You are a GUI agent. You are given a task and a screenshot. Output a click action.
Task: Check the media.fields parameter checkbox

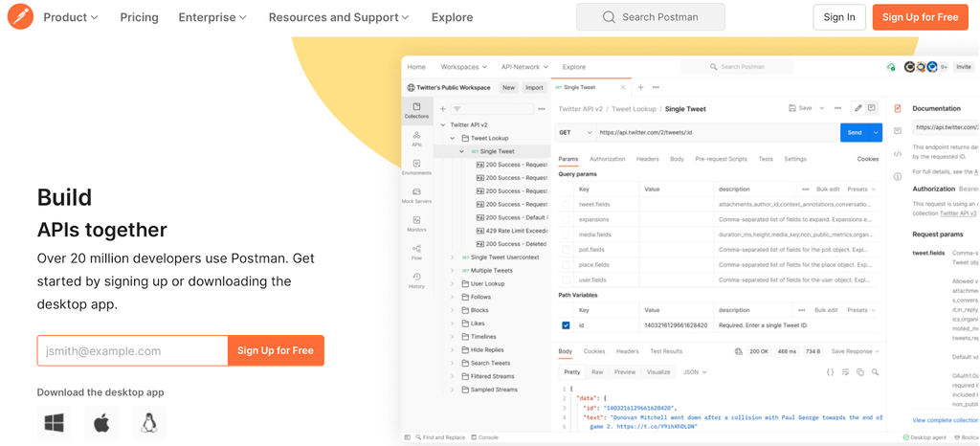click(566, 234)
